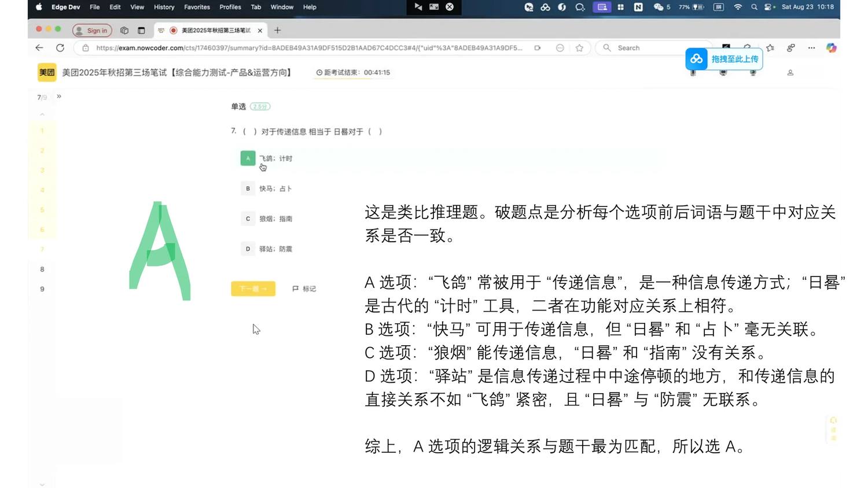This screenshot has height=488, width=868.
Task: Jump to question 9 in sidebar
Action: pyautogui.click(x=42, y=289)
